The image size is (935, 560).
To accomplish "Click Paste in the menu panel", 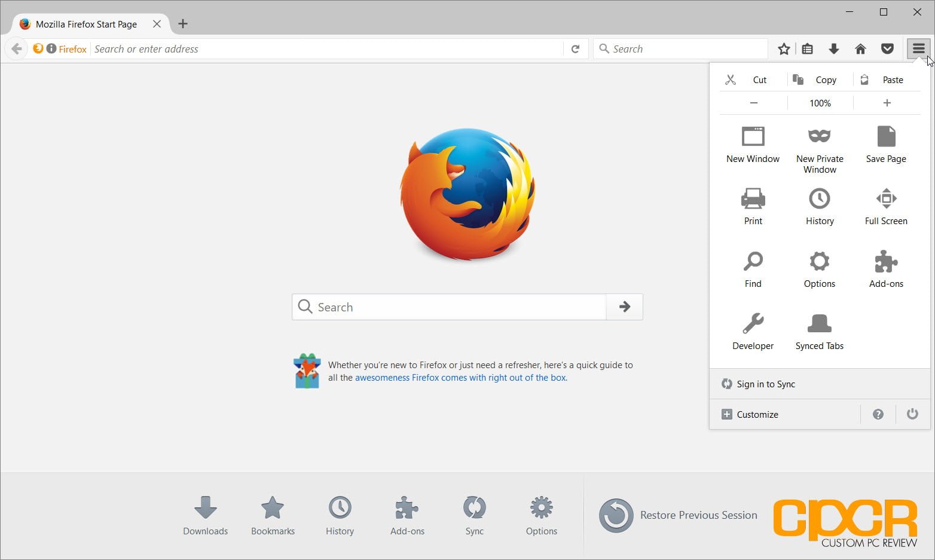I will [x=887, y=79].
